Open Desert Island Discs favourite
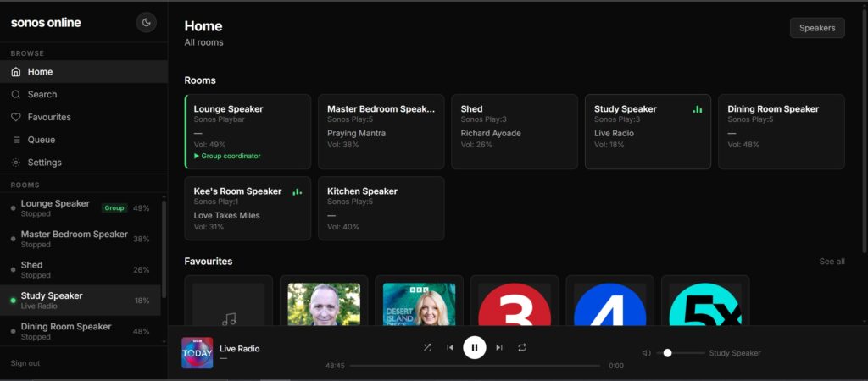 point(419,301)
